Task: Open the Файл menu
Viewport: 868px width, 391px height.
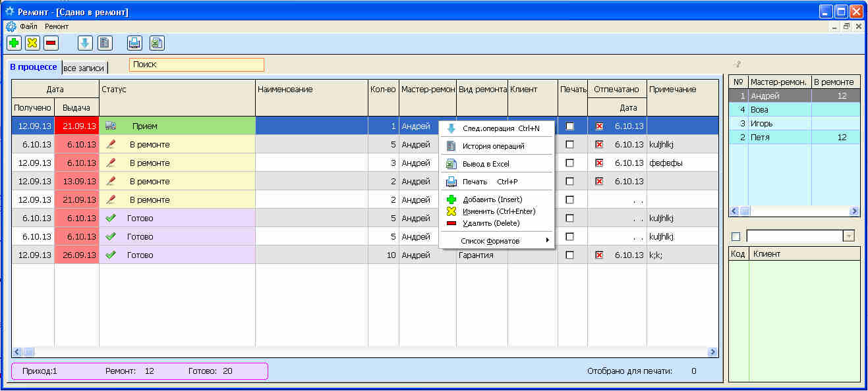Action: coord(28,26)
